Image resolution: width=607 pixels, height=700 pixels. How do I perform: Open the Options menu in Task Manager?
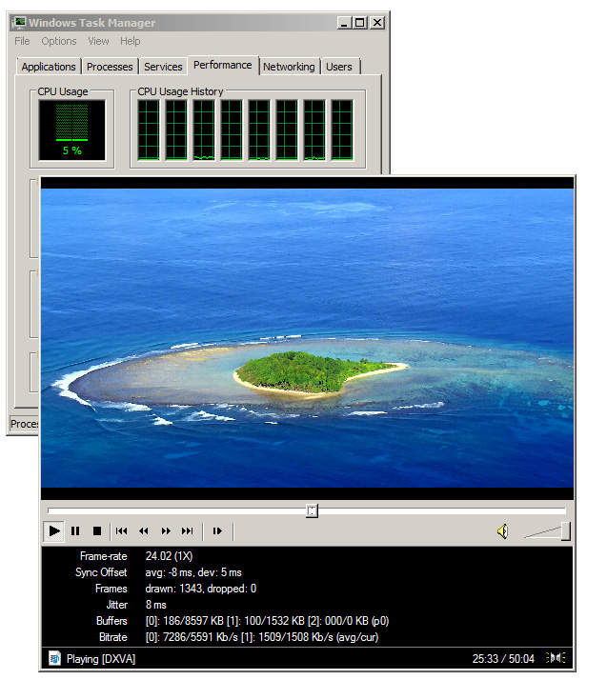click(59, 41)
